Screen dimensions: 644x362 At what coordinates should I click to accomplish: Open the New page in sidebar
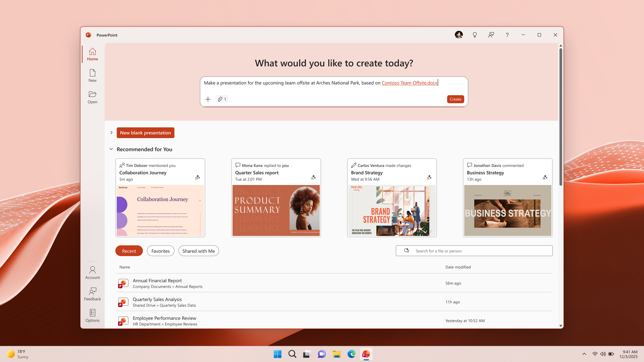click(92, 76)
